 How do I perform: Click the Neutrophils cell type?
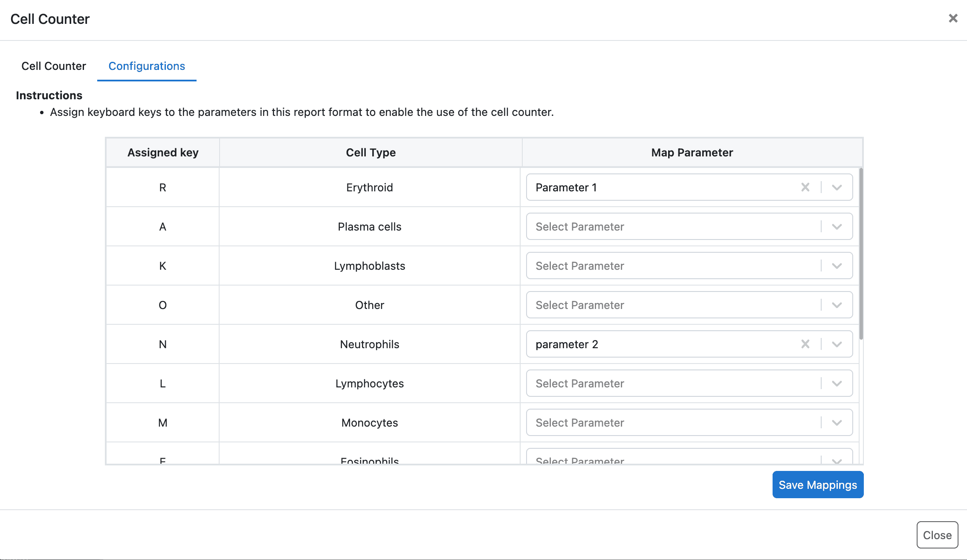pos(369,344)
